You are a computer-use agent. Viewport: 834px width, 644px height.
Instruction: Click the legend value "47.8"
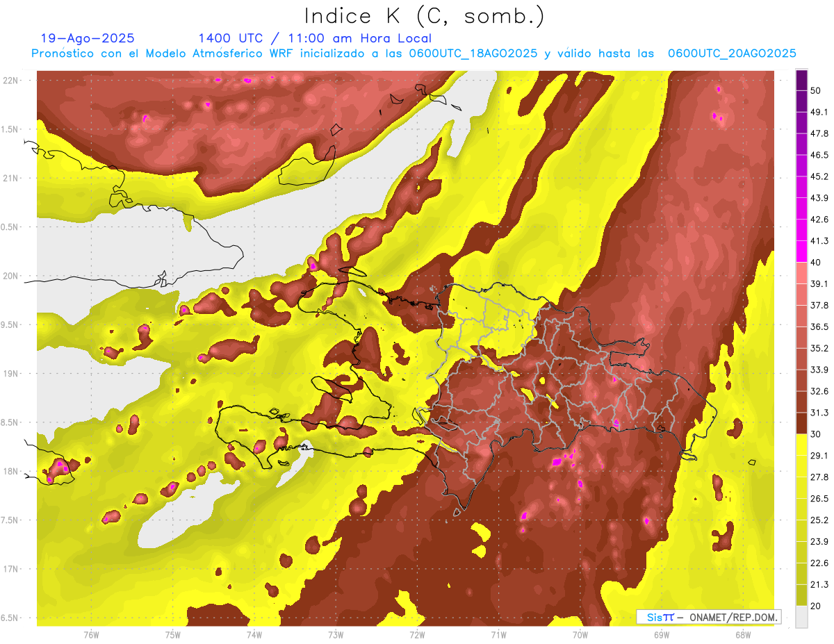[819, 133]
